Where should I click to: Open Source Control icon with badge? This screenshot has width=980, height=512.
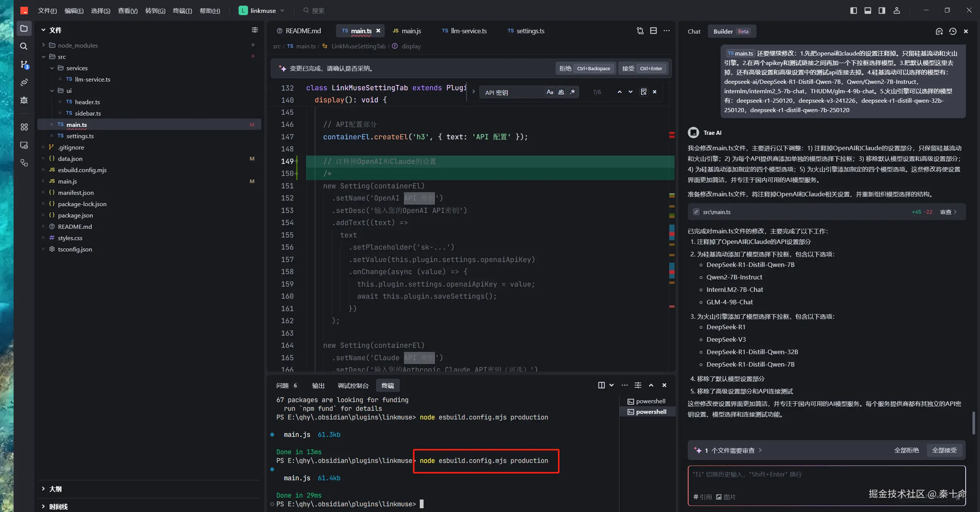pos(24,64)
